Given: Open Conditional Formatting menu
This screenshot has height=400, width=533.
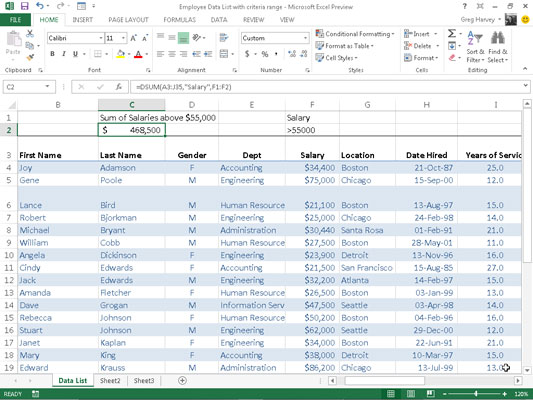Looking at the screenshot, I should pyautogui.click(x=355, y=34).
